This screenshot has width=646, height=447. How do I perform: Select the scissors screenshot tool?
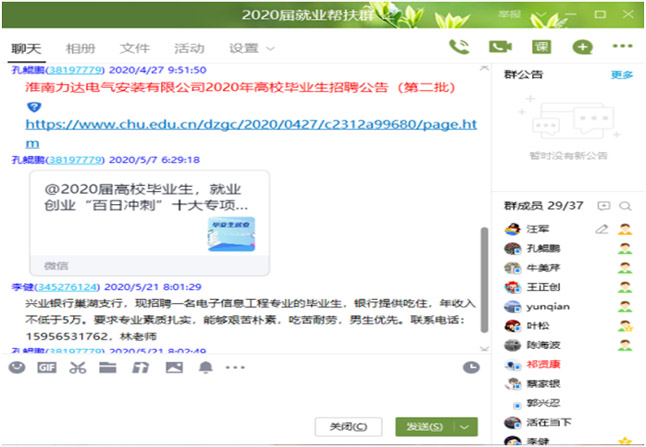coord(78,368)
